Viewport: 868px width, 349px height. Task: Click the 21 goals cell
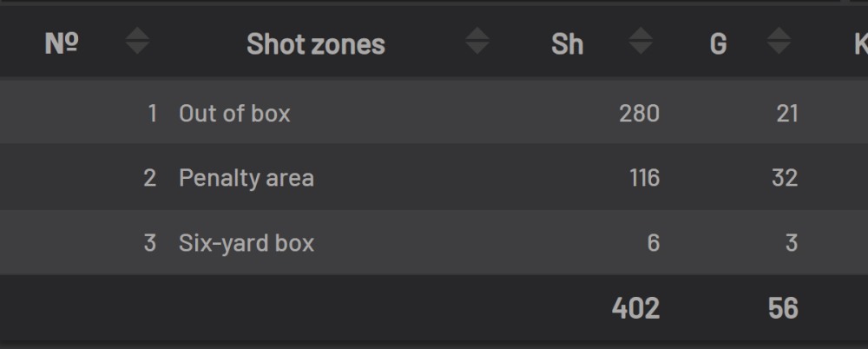787,113
